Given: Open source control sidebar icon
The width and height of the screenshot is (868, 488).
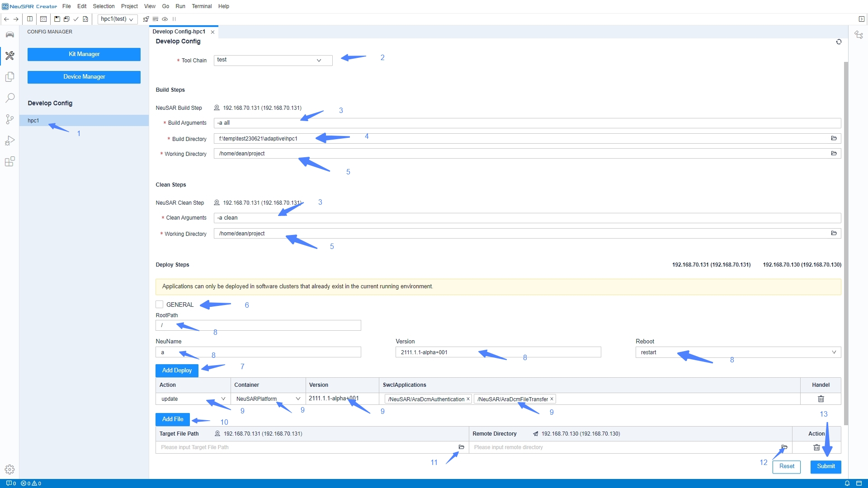Looking at the screenshot, I should tap(9, 119).
